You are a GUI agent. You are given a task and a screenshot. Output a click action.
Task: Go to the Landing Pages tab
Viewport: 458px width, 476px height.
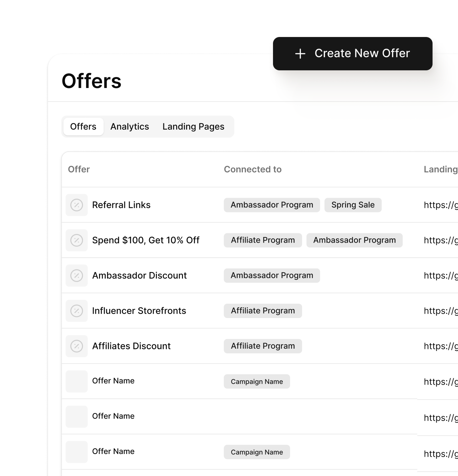coord(193,127)
